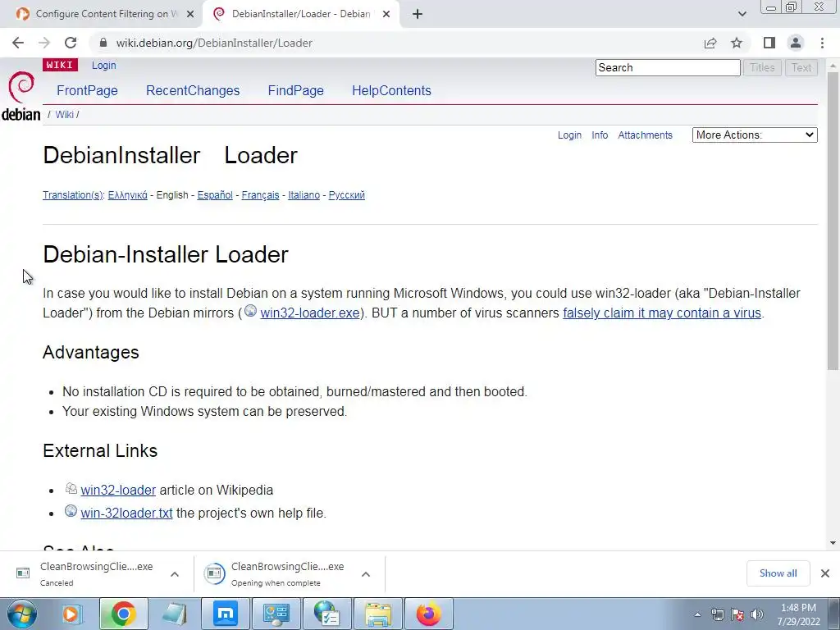840x630 pixels.
Task: Open FrontPage in the wiki navigation
Action: point(87,90)
